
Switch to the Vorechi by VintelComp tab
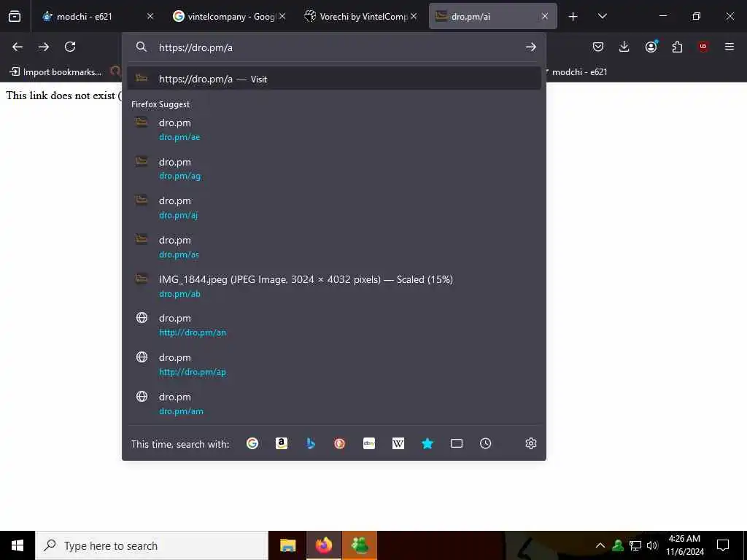coord(357,16)
